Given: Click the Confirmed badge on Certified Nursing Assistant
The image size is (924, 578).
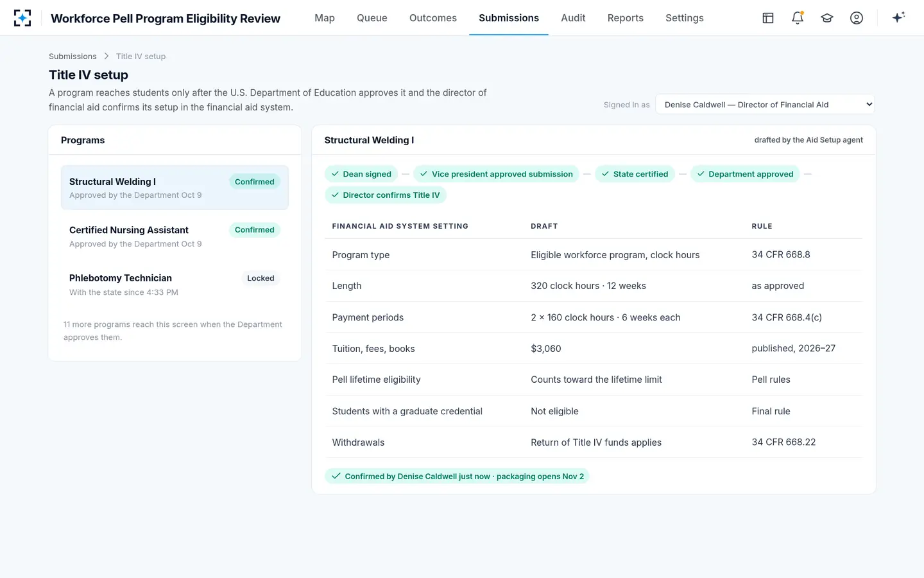Looking at the screenshot, I should (x=255, y=230).
